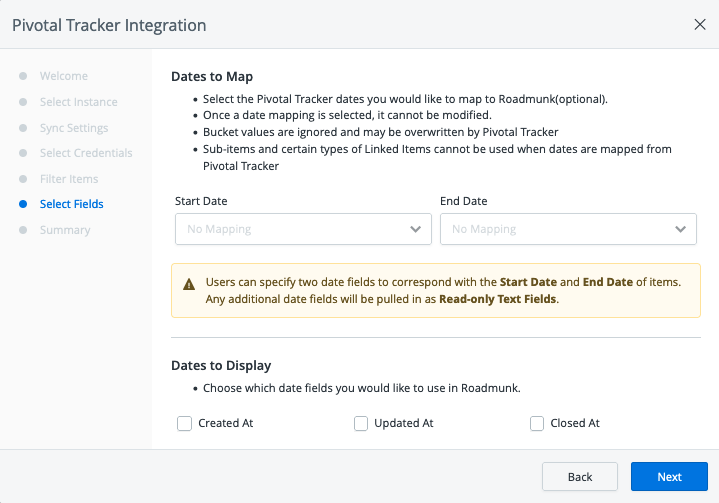Image resolution: width=719 pixels, height=503 pixels.
Task: Click the End Date chevron arrow
Action: pyautogui.click(x=681, y=229)
